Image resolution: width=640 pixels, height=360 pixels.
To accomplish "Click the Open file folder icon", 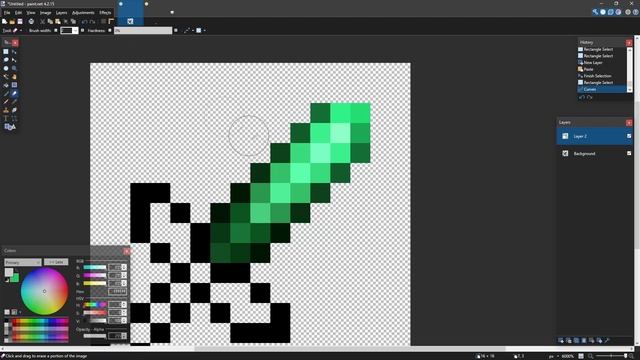I will [x=12, y=21].
